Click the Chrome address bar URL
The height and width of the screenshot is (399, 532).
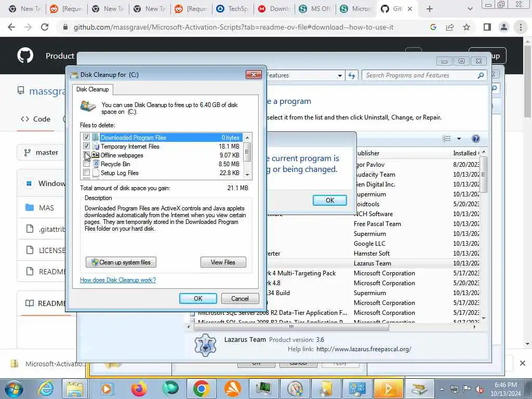pos(233,27)
